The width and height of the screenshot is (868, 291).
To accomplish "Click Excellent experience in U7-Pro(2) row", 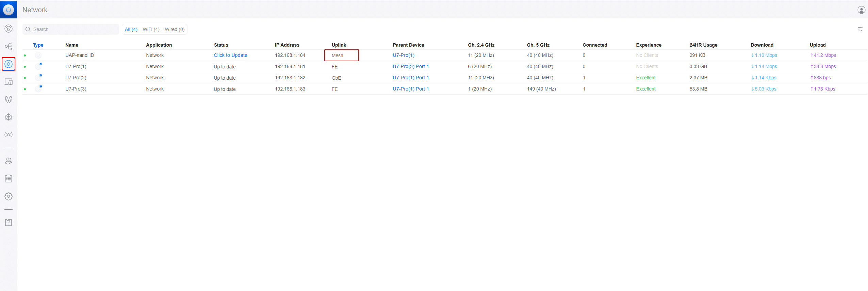I will tap(645, 78).
